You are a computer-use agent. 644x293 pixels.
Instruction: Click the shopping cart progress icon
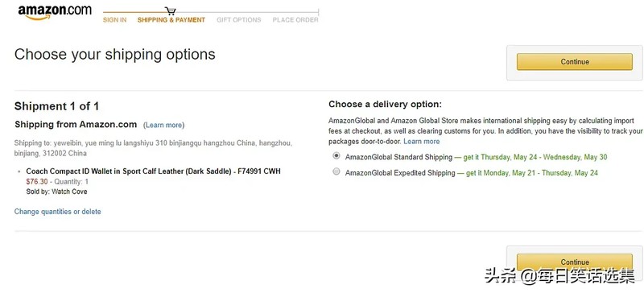point(170,11)
